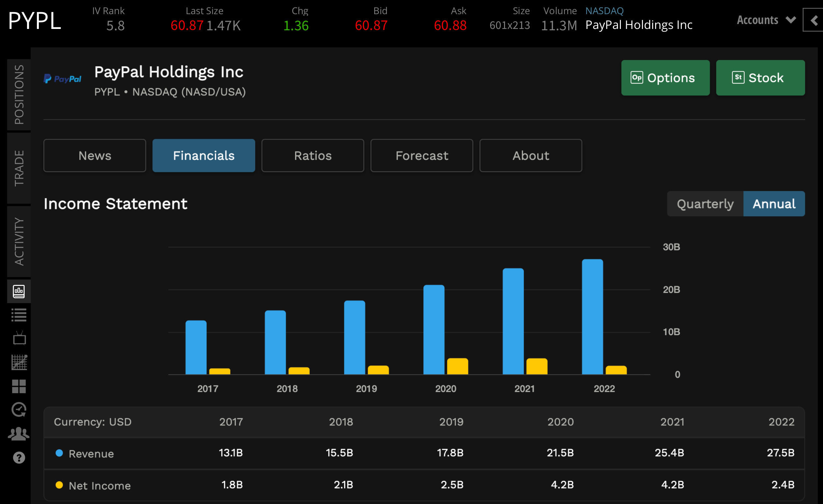823x504 pixels.
Task: Open the Fundamentals book panel
Action: coord(19,291)
